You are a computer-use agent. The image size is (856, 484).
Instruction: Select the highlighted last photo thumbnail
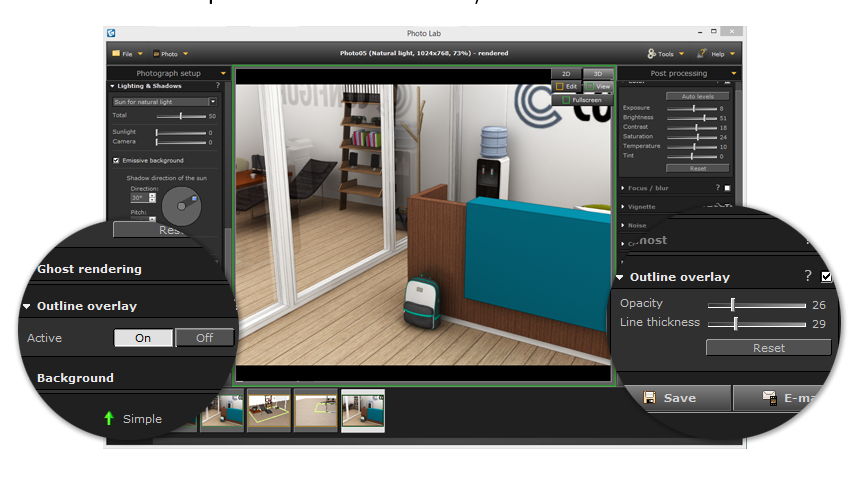coord(363,410)
